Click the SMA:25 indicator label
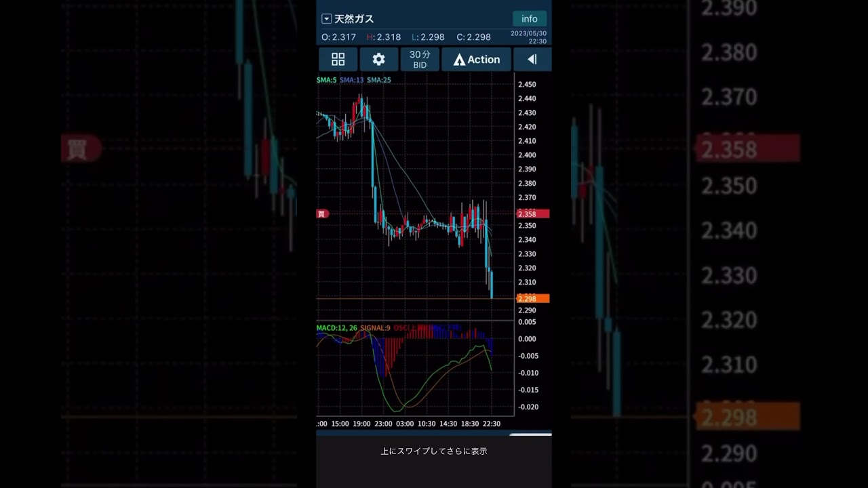 378,80
